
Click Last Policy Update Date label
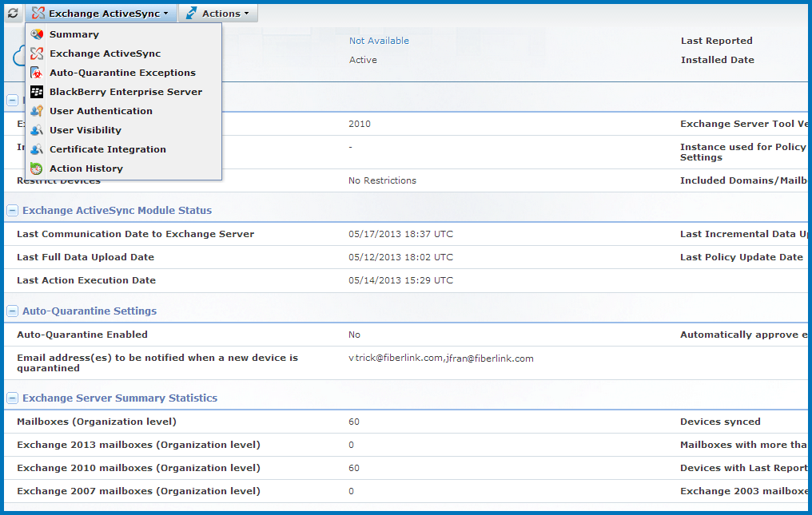[742, 257]
